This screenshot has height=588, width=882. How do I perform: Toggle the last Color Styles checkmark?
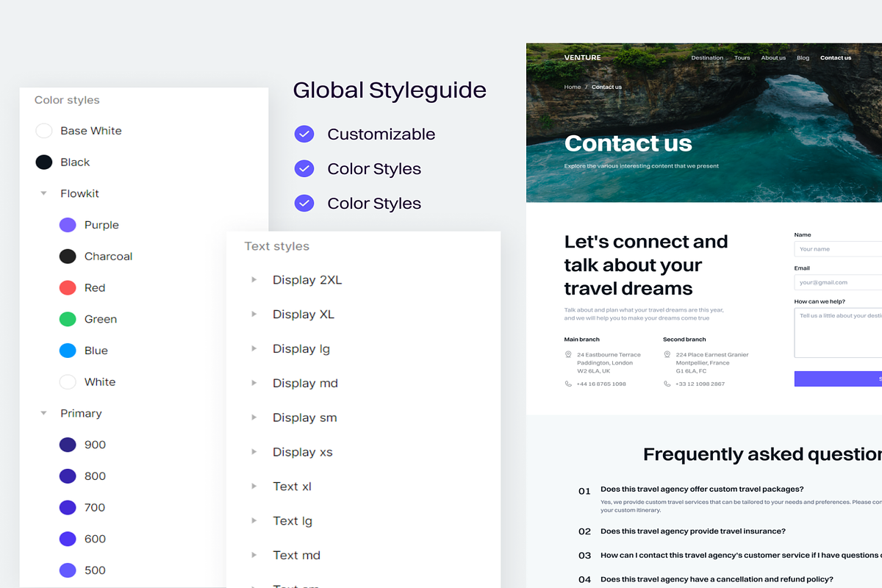[x=304, y=204]
